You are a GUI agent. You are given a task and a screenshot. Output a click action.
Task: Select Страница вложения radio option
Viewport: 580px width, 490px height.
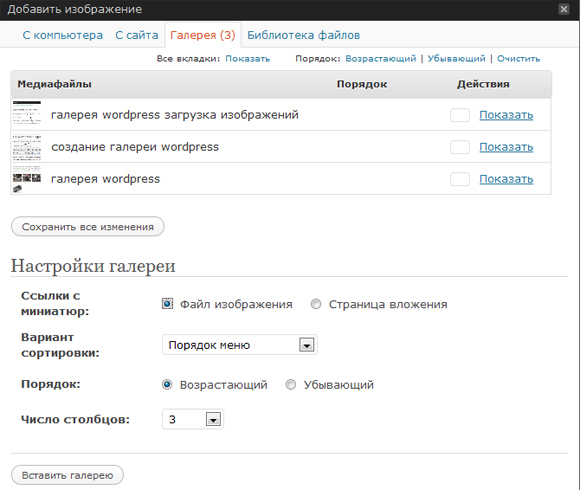(316, 304)
